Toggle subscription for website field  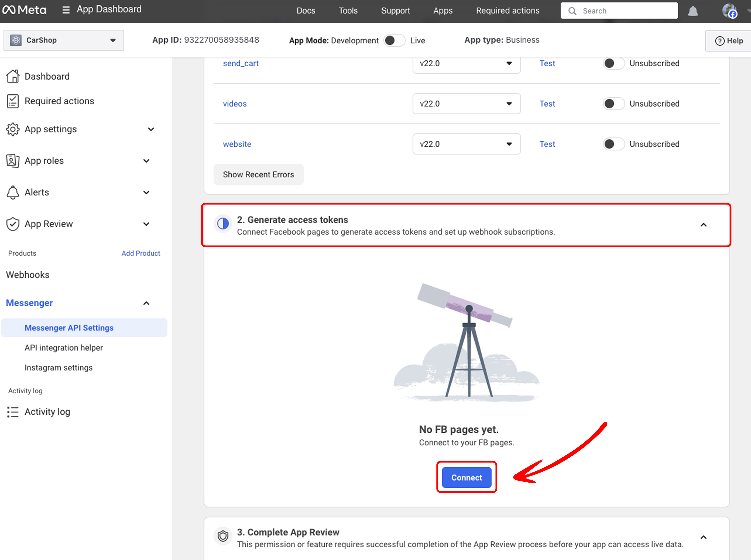[x=614, y=144]
